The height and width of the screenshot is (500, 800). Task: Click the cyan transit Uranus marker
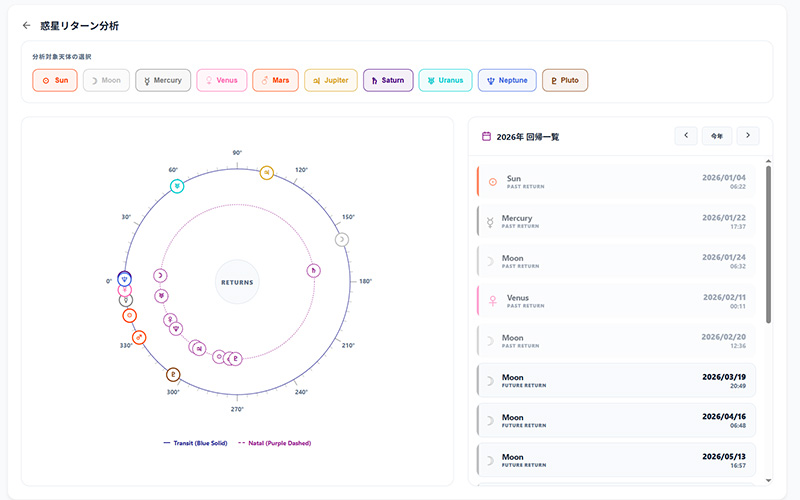tap(176, 186)
